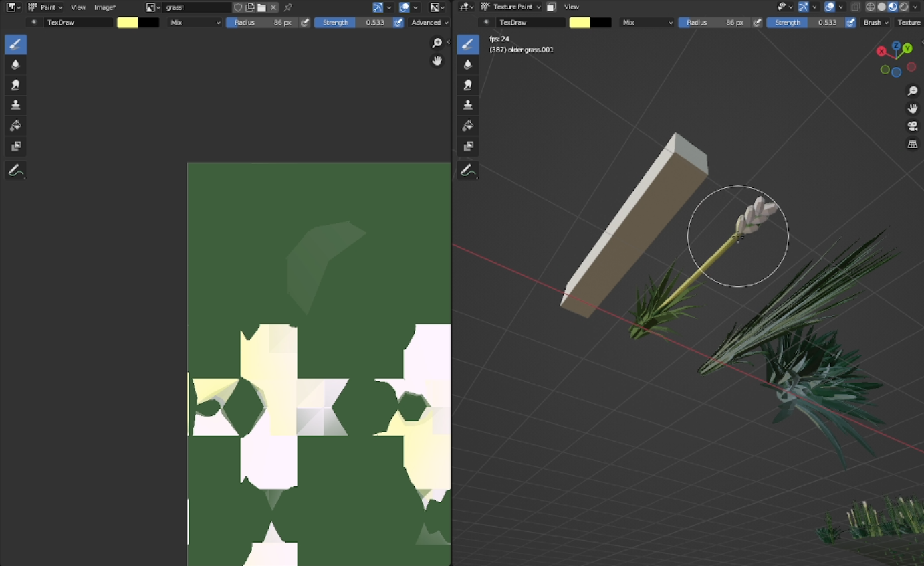Toggle pin image icon

coord(288,7)
